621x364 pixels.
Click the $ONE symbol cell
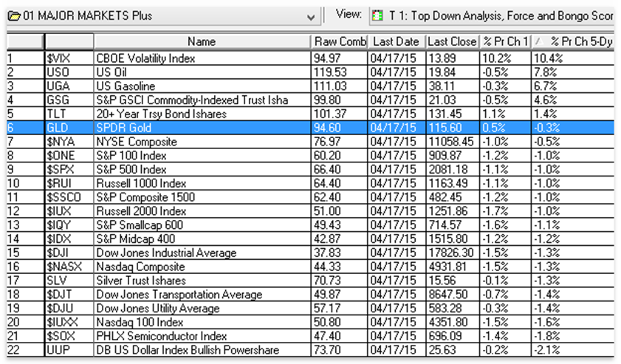click(69, 156)
